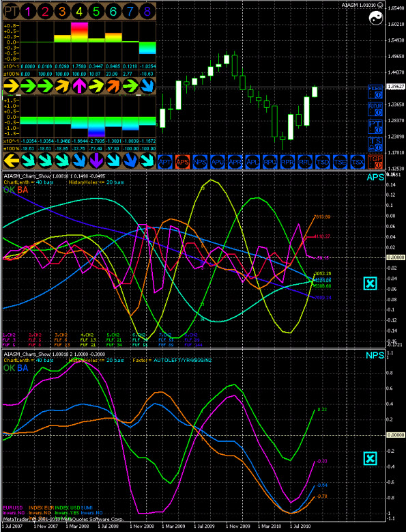Select the teal number 6 circle
406x532 pixels.
[113, 12]
